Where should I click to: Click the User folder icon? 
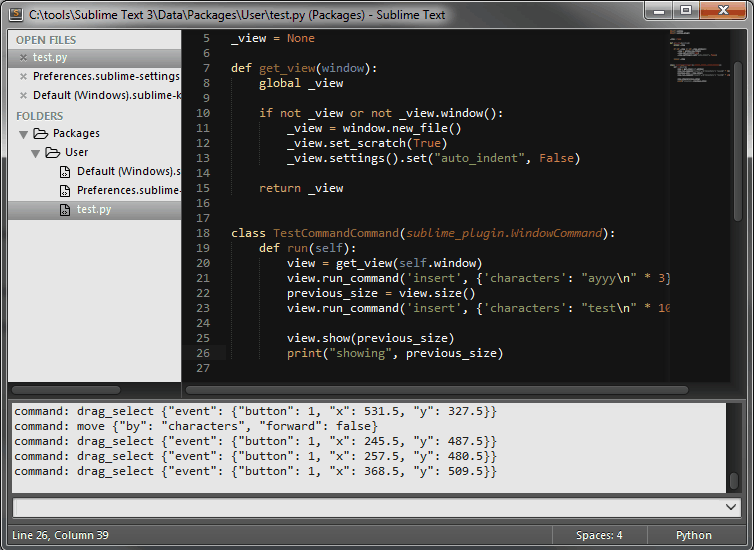click(x=53, y=153)
